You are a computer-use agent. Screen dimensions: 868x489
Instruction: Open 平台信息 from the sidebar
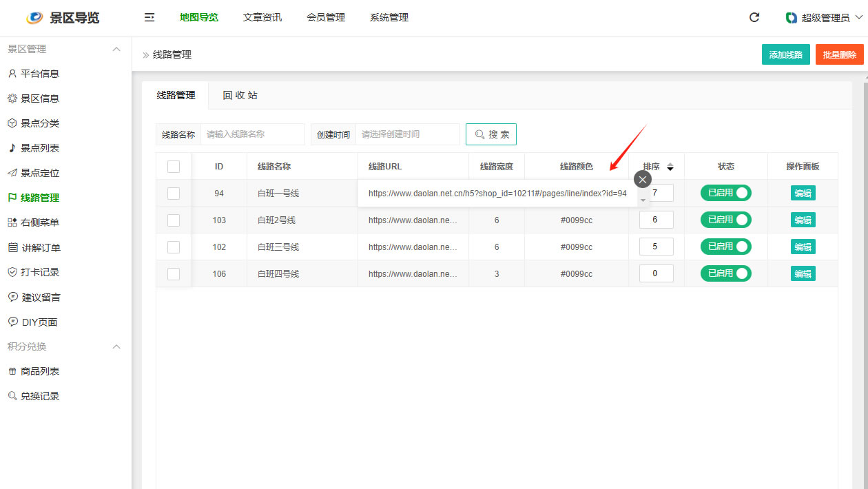(39, 74)
